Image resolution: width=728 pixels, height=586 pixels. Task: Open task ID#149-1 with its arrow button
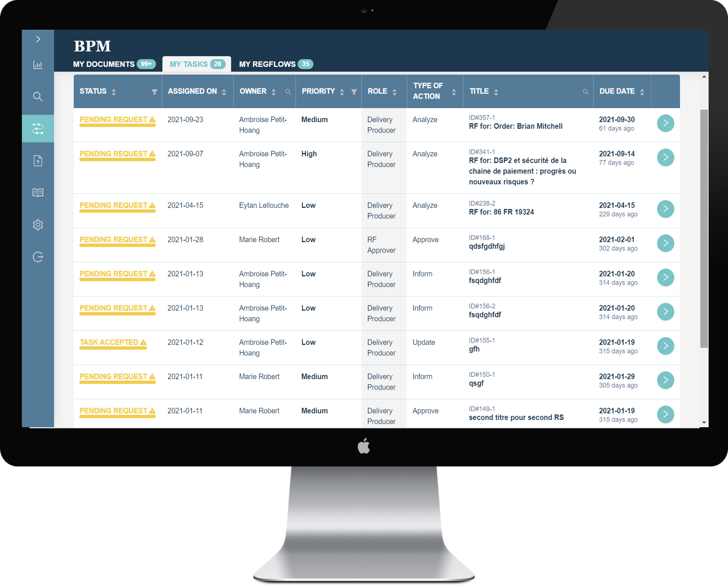[665, 414]
